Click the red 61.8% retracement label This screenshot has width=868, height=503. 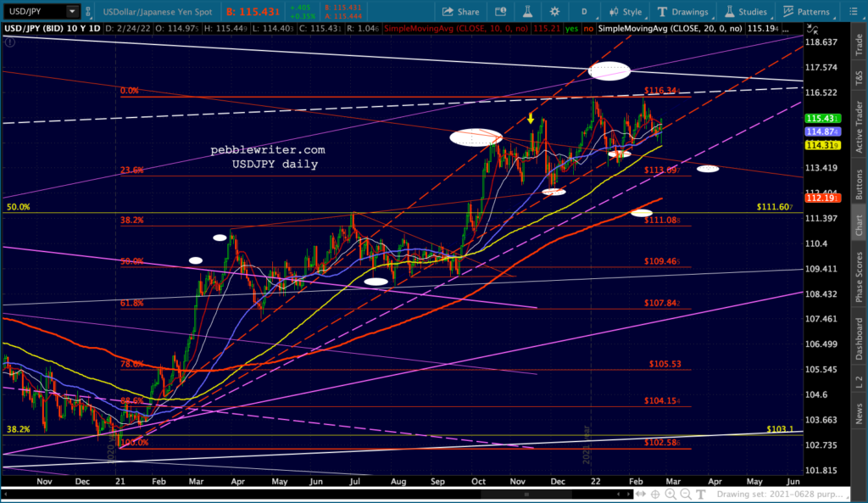(x=131, y=303)
